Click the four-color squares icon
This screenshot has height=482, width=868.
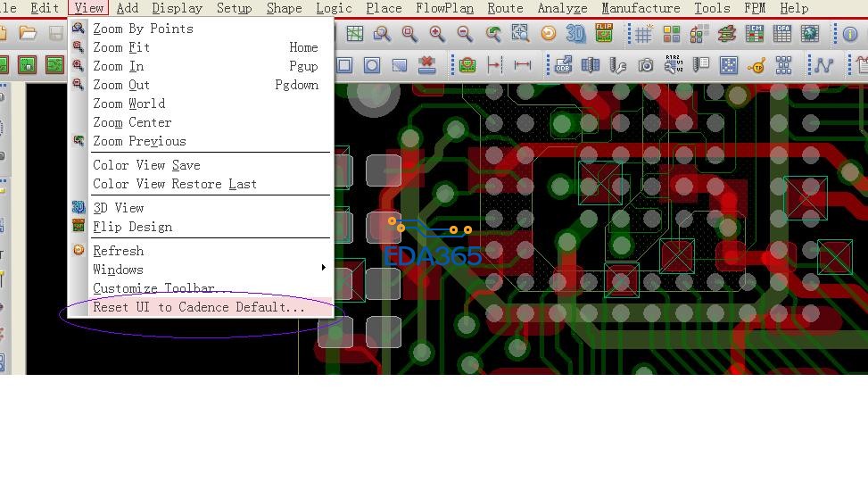672,34
